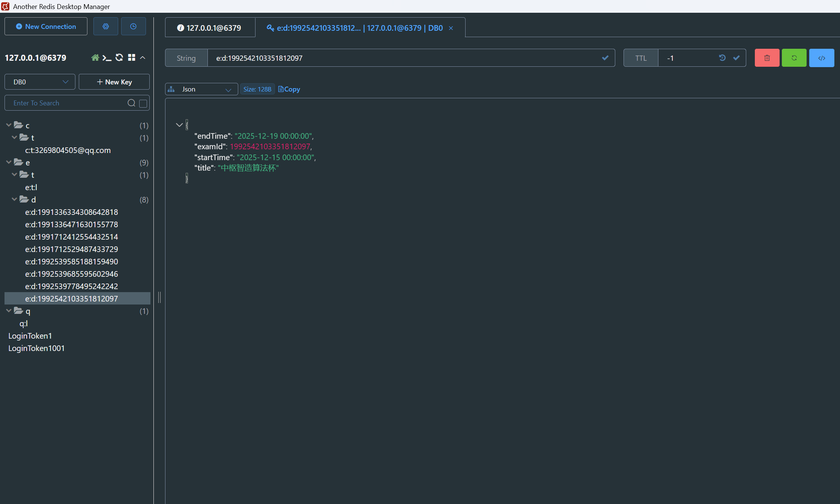Viewport: 840px width, 504px height.
Task: Toggle exact search checkbox in search box
Action: [x=143, y=103]
